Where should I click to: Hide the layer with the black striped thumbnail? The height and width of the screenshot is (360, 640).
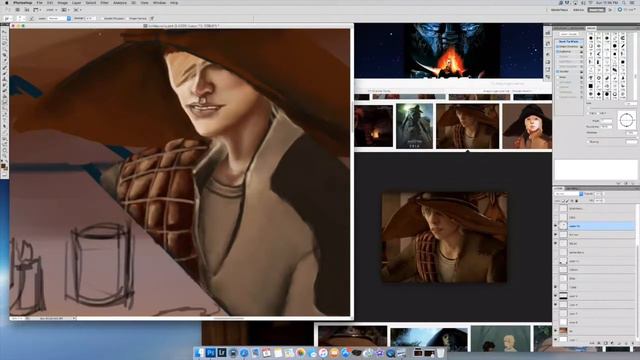click(x=556, y=296)
